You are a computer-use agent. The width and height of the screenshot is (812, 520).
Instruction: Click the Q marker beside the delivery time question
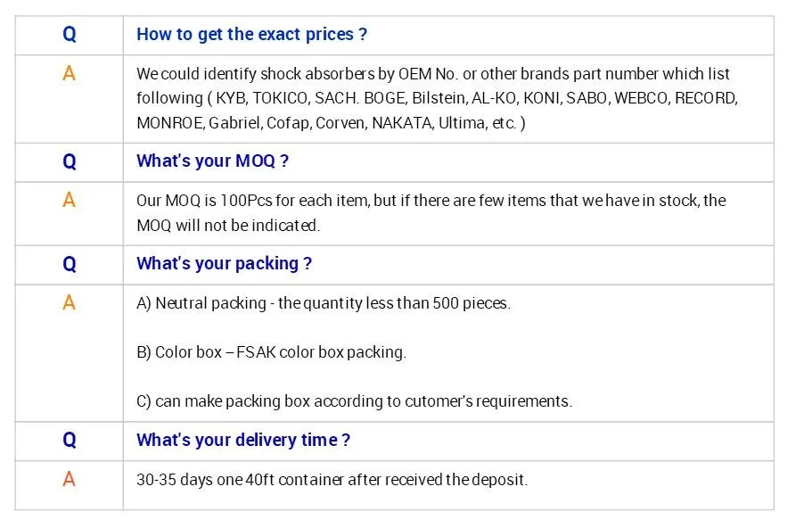[x=70, y=440]
